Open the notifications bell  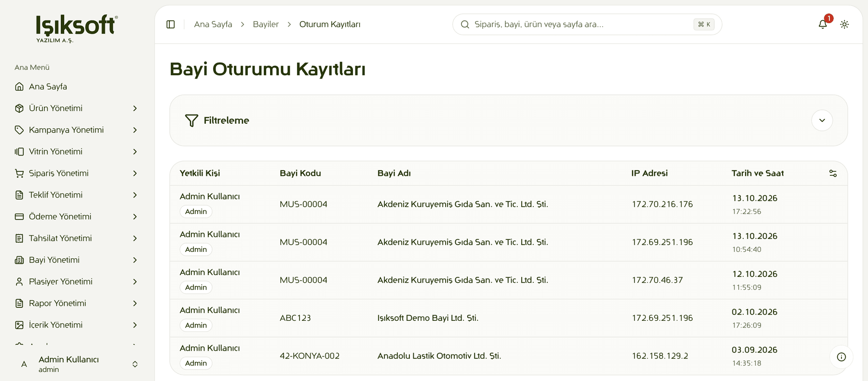(823, 24)
